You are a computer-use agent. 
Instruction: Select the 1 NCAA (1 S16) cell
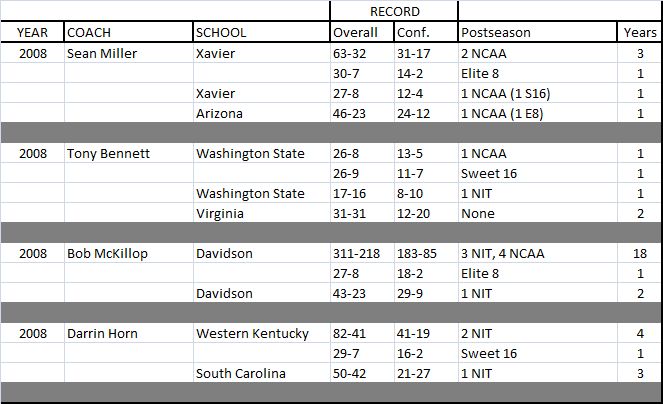(x=537, y=93)
